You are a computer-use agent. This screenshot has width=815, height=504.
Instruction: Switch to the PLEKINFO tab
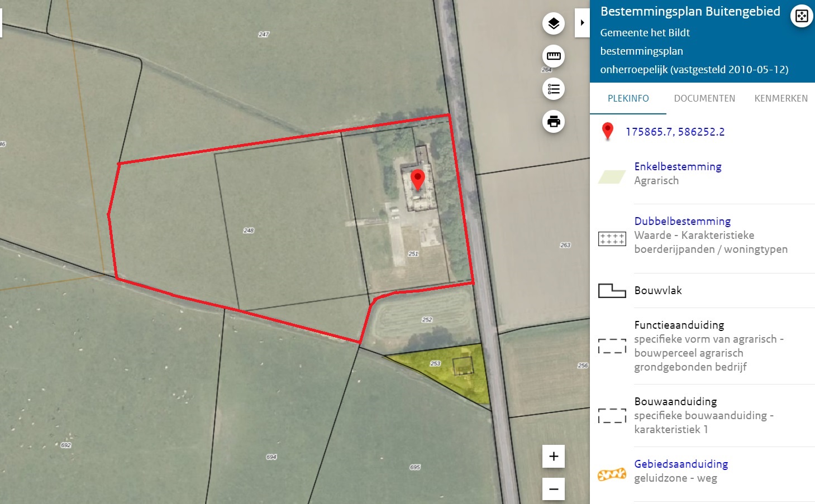click(628, 98)
